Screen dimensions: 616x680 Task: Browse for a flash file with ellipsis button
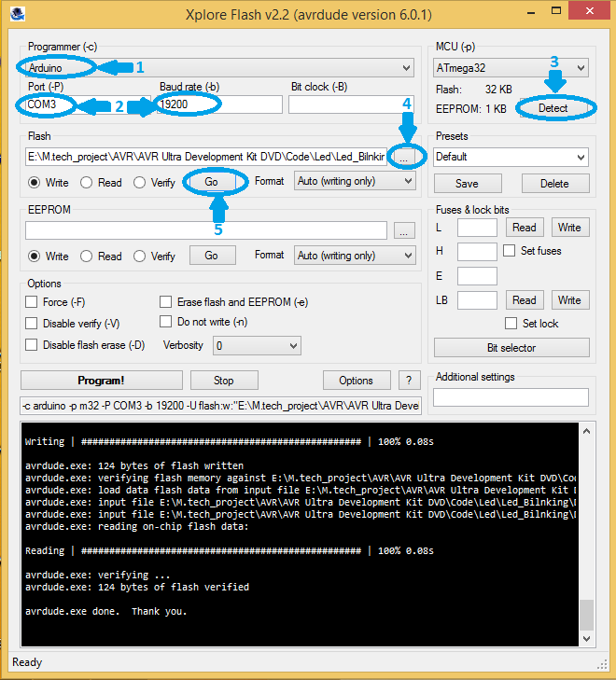404,157
